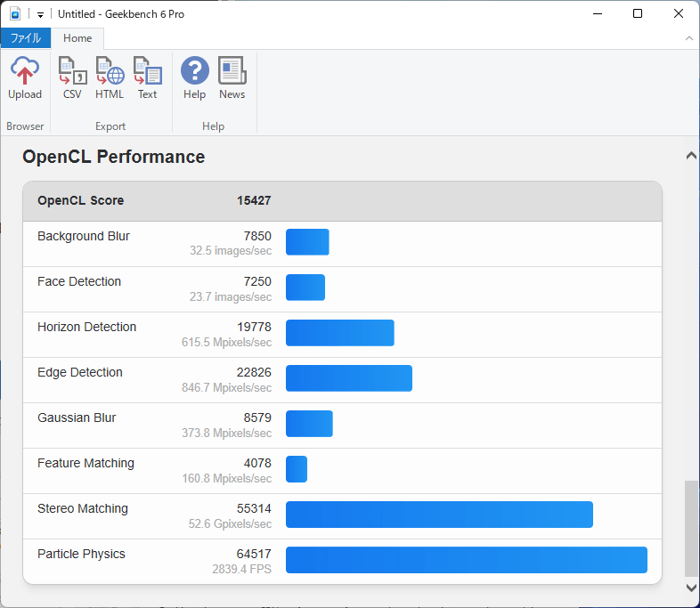Click the Geekbench app icon in title bar
The width and height of the screenshot is (700, 608).
[x=15, y=14]
